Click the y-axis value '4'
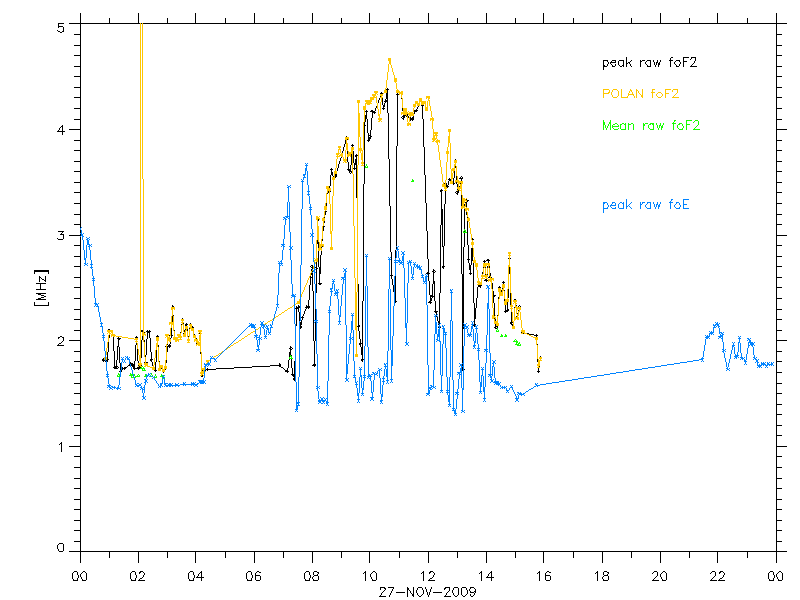The width and height of the screenshot is (800, 600). [x=61, y=130]
